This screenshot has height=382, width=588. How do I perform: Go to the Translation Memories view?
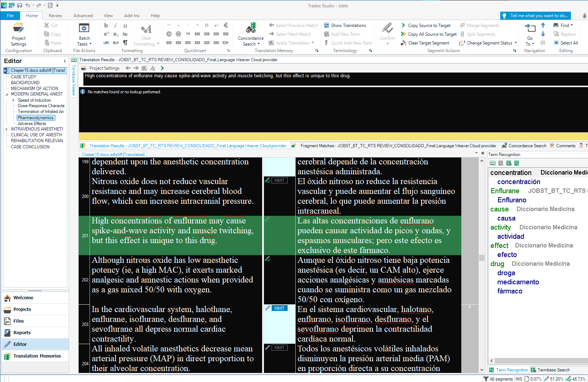[x=37, y=356]
